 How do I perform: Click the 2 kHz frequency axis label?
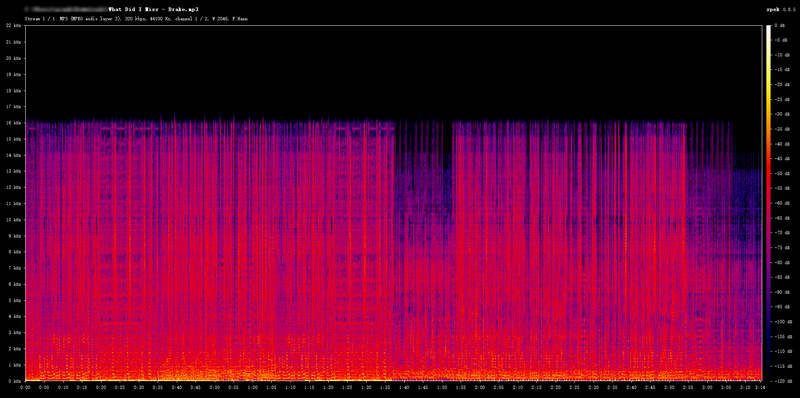14,349
